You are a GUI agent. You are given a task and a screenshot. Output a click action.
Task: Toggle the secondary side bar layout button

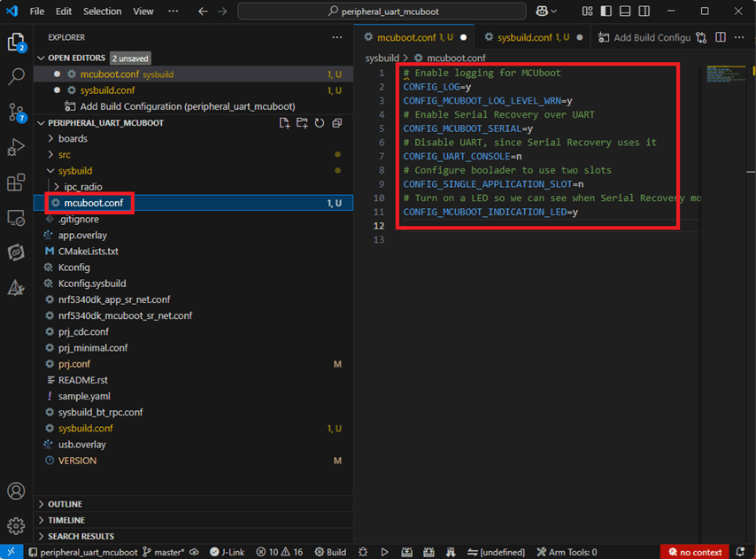coord(644,12)
